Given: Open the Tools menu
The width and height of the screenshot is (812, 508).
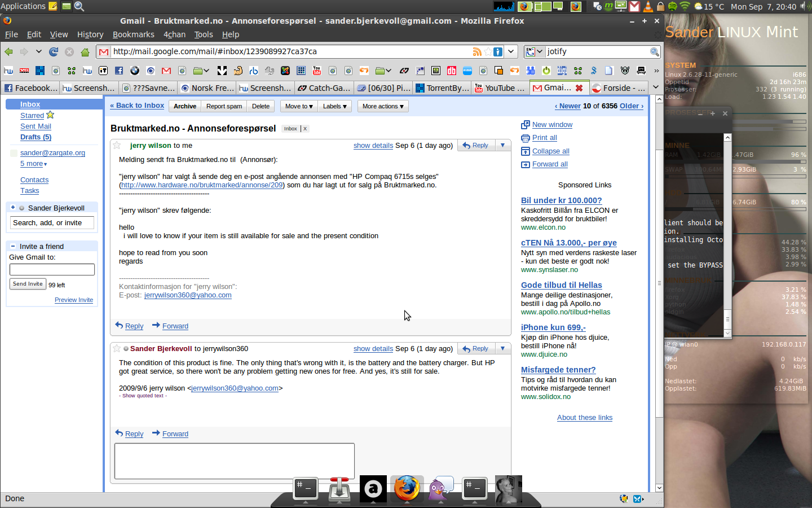Looking at the screenshot, I should click(x=204, y=34).
